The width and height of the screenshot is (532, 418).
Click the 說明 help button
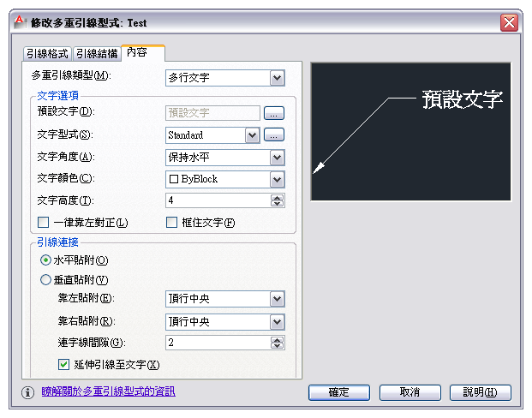pyautogui.click(x=481, y=392)
